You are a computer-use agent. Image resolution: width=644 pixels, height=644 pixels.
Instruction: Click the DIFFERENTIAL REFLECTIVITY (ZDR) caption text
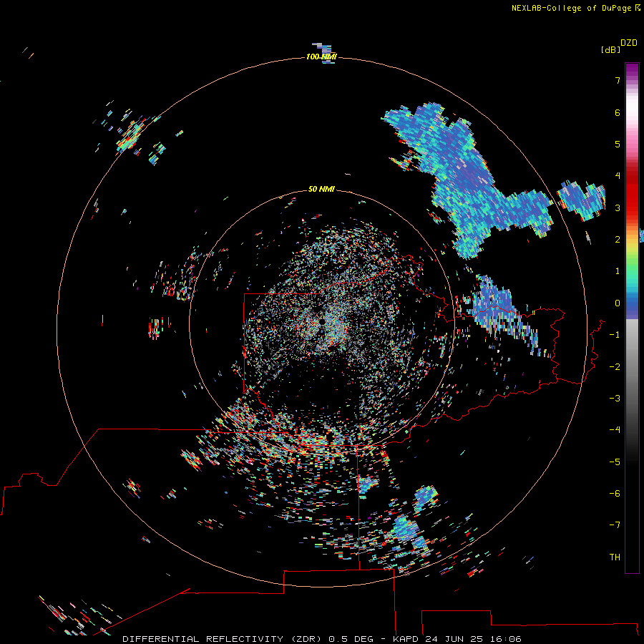click(223, 639)
